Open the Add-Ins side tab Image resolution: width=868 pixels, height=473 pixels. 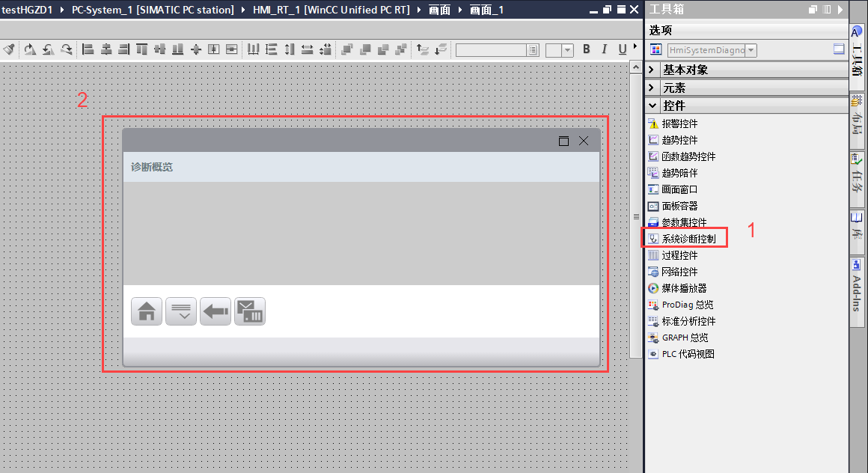(857, 286)
